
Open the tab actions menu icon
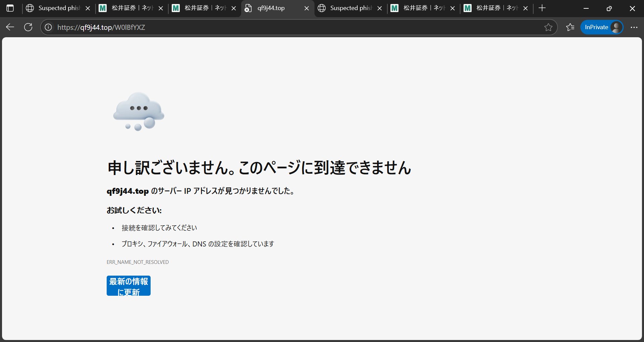[10, 8]
